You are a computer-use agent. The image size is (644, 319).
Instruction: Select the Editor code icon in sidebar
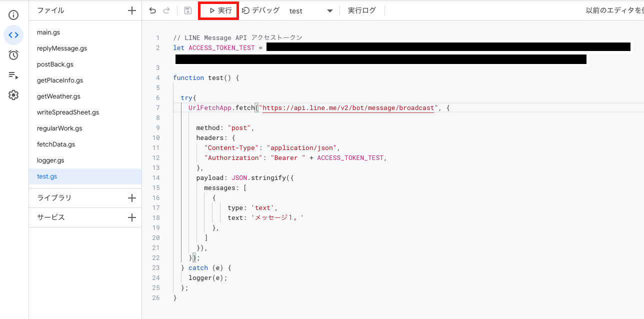click(13, 35)
